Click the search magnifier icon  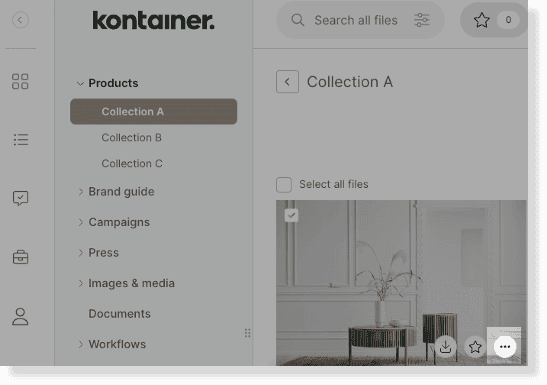[x=298, y=20]
